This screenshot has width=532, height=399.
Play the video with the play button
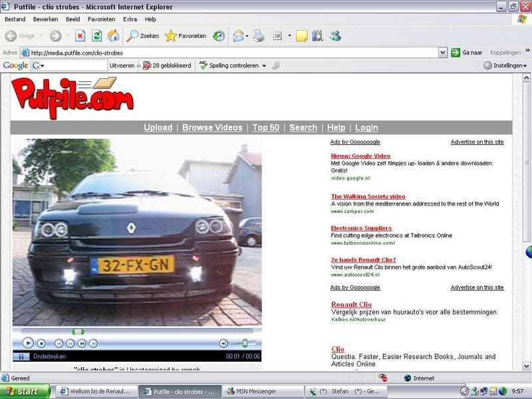[28, 343]
